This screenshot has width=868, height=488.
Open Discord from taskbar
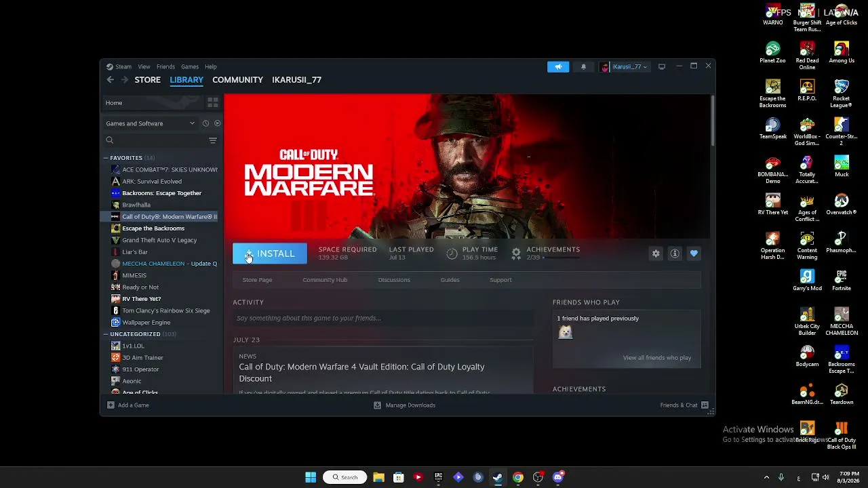pyautogui.click(x=558, y=477)
